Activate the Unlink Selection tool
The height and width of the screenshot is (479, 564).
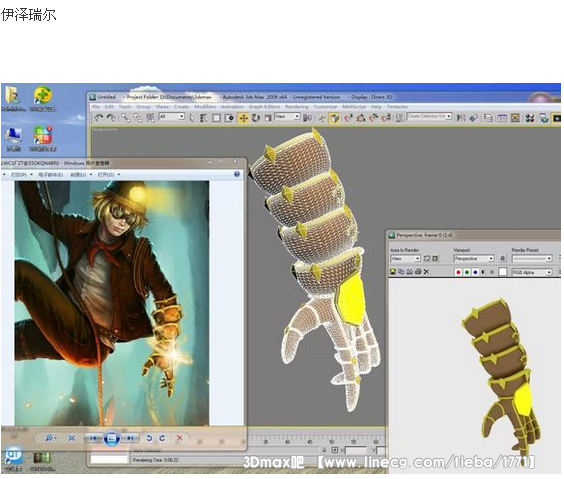click(138, 118)
